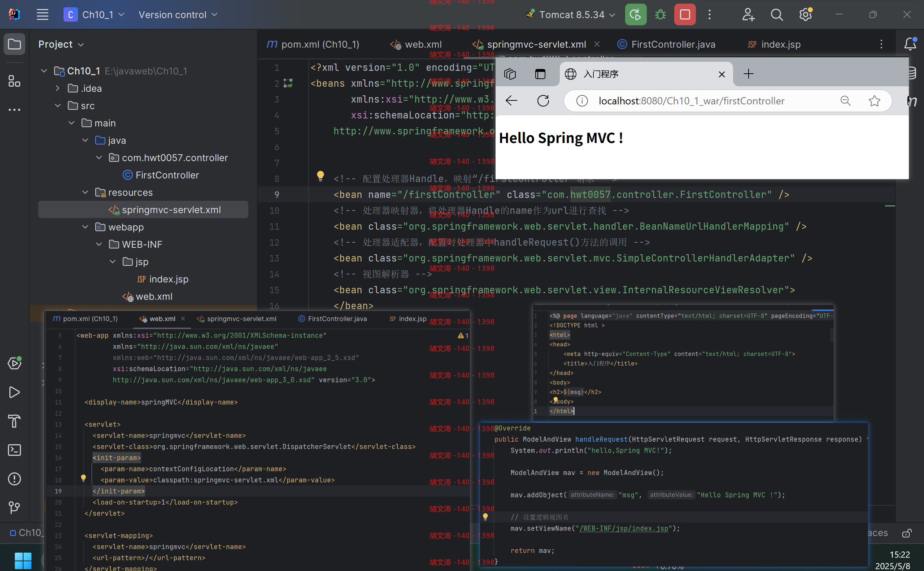Image resolution: width=924 pixels, height=571 pixels.
Task: Switch to index.jsp top editor tab
Action: tap(774, 44)
